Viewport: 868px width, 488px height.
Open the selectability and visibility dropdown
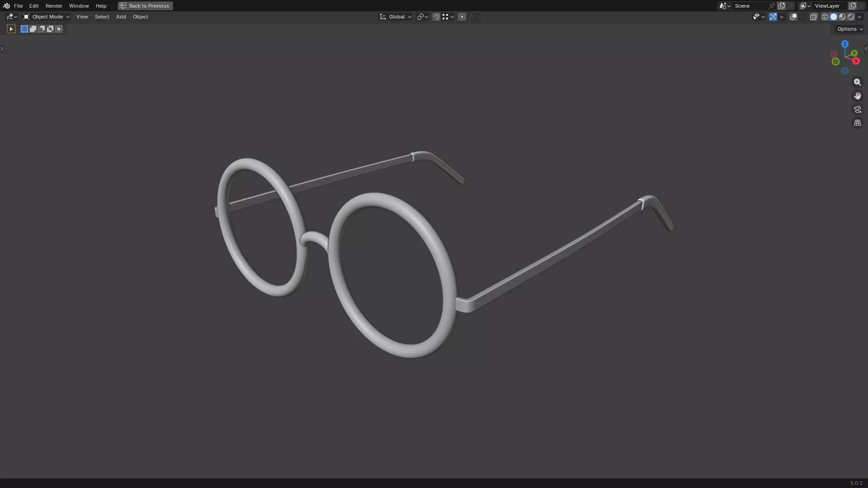[759, 17]
